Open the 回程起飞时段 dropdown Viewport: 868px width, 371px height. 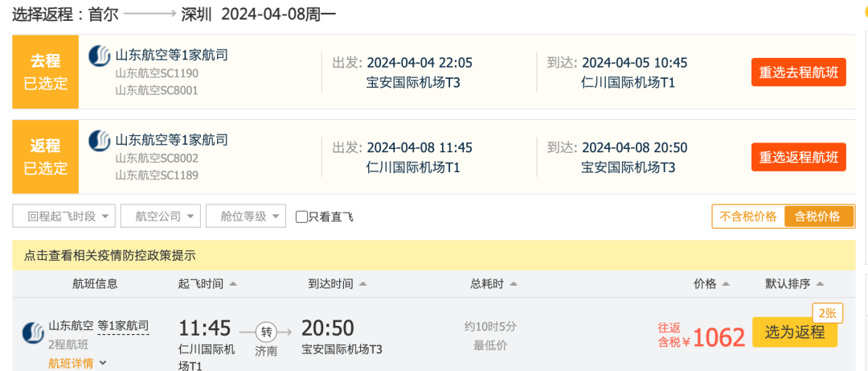(64, 216)
